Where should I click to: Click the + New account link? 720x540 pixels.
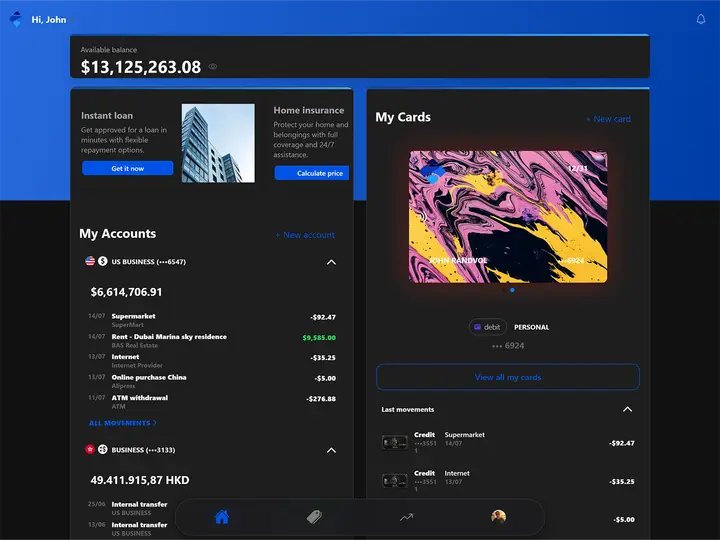tap(305, 235)
